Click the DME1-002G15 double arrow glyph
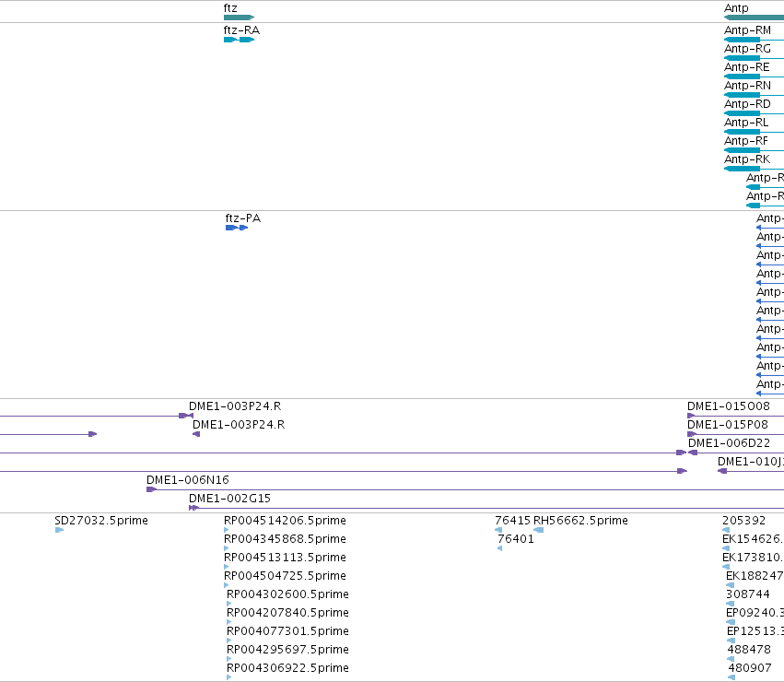This screenshot has width=784, height=682. pos(194,508)
